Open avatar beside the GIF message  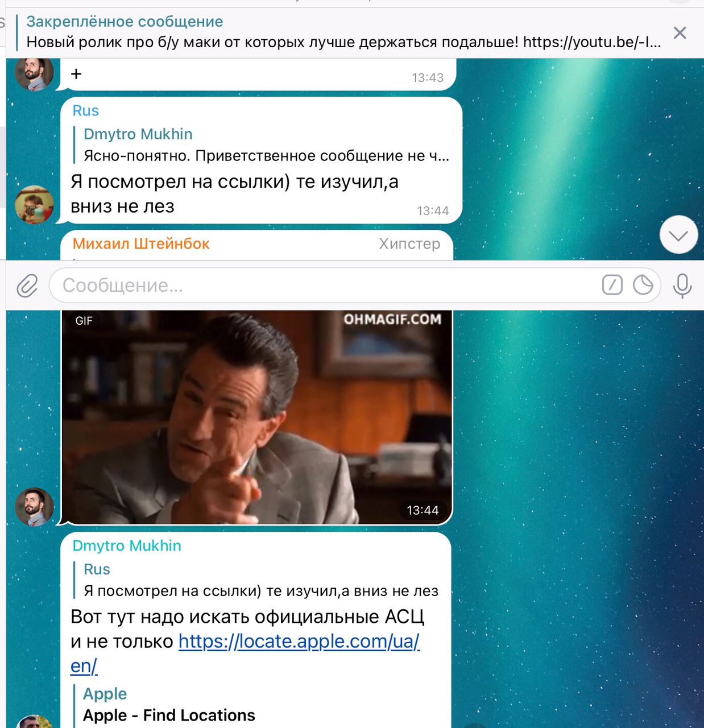pyautogui.click(x=34, y=506)
